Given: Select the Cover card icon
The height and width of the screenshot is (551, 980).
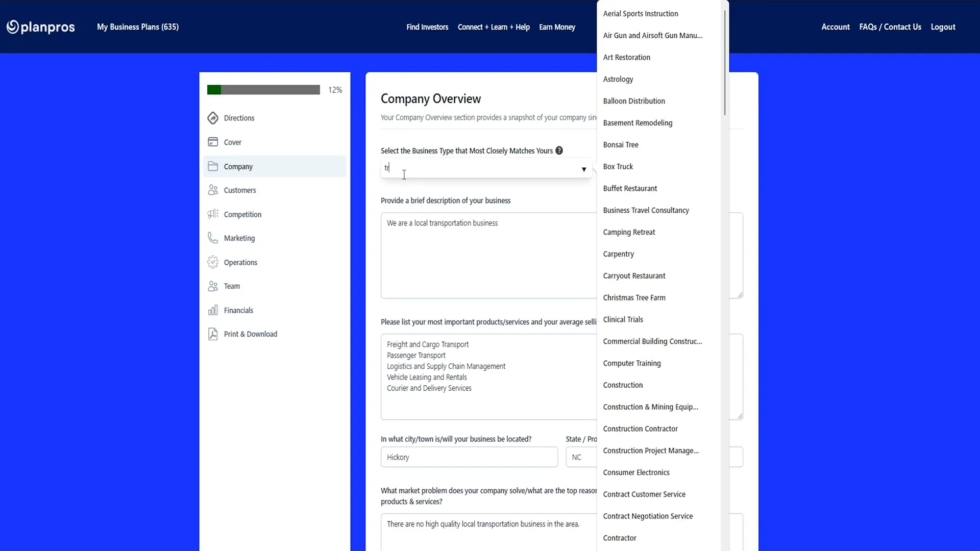Looking at the screenshot, I should point(213,142).
